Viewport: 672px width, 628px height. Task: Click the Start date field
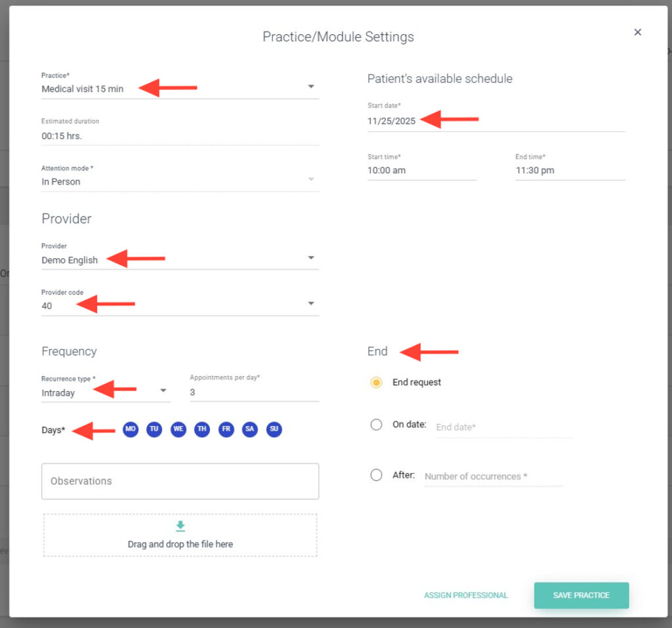tap(495, 121)
